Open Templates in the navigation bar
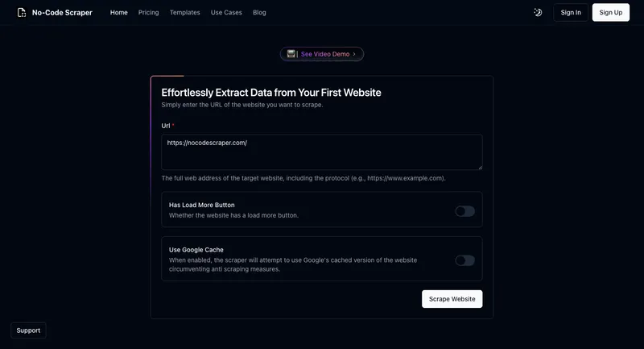 click(x=185, y=12)
